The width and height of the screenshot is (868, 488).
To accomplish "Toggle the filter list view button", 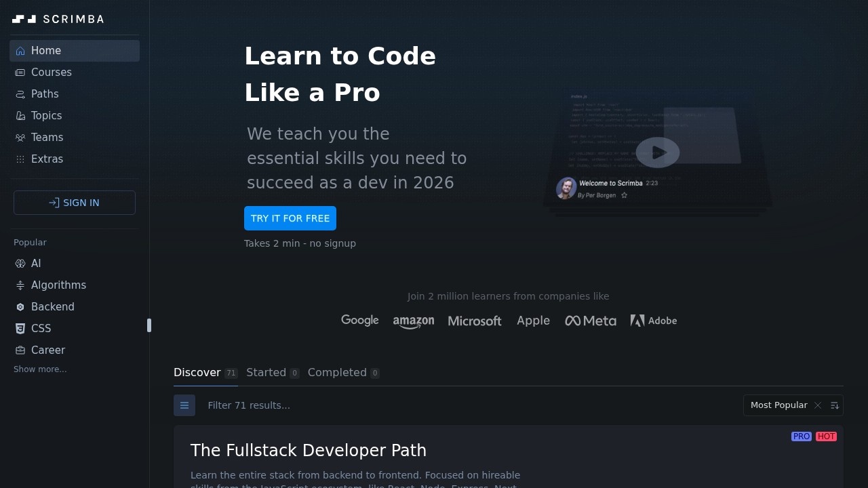I will coord(184,405).
